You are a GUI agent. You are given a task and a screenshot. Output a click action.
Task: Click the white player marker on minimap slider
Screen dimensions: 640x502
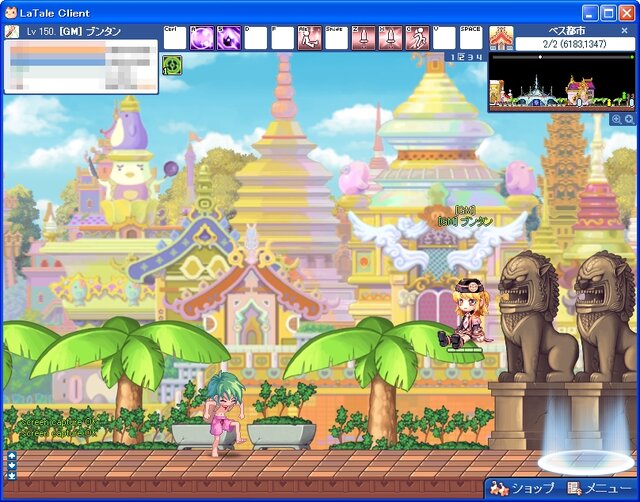(540, 57)
